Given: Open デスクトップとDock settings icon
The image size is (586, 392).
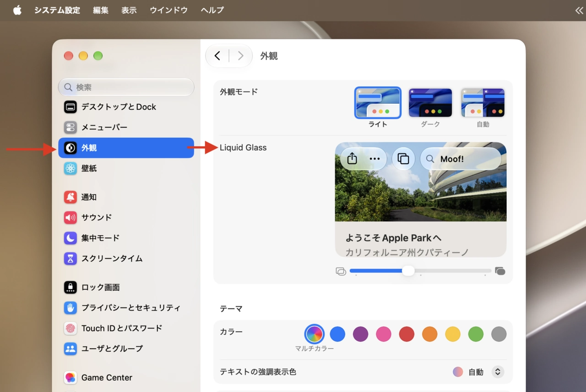Looking at the screenshot, I should [70, 107].
